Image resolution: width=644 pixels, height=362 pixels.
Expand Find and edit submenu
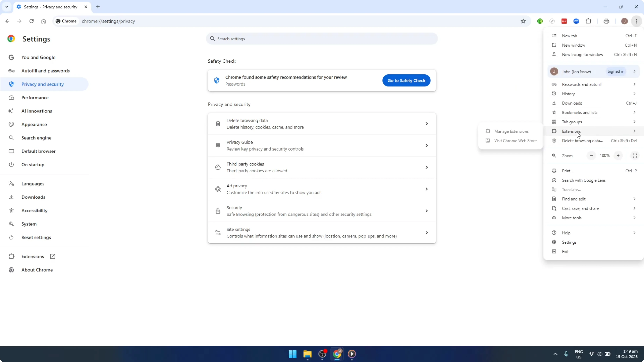[594, 199]
